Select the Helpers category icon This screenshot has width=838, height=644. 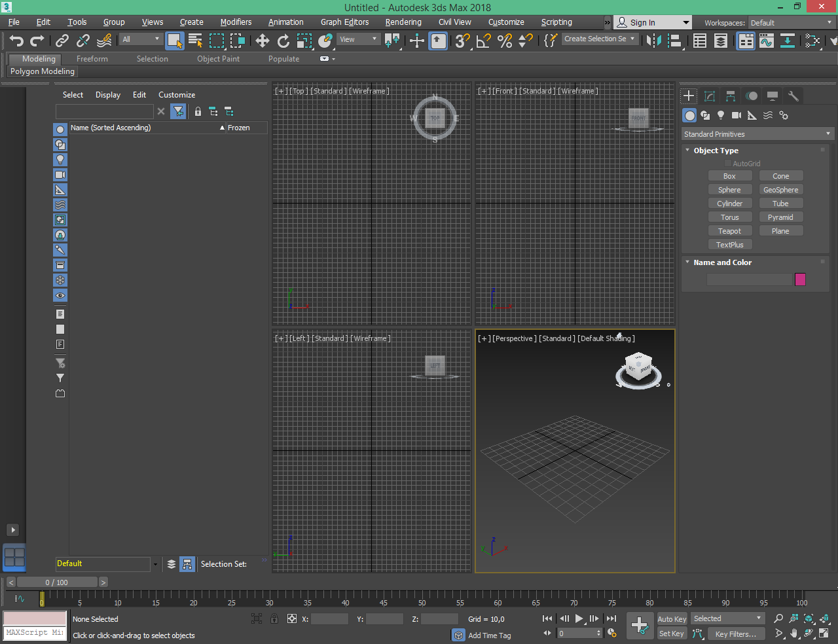752,115
